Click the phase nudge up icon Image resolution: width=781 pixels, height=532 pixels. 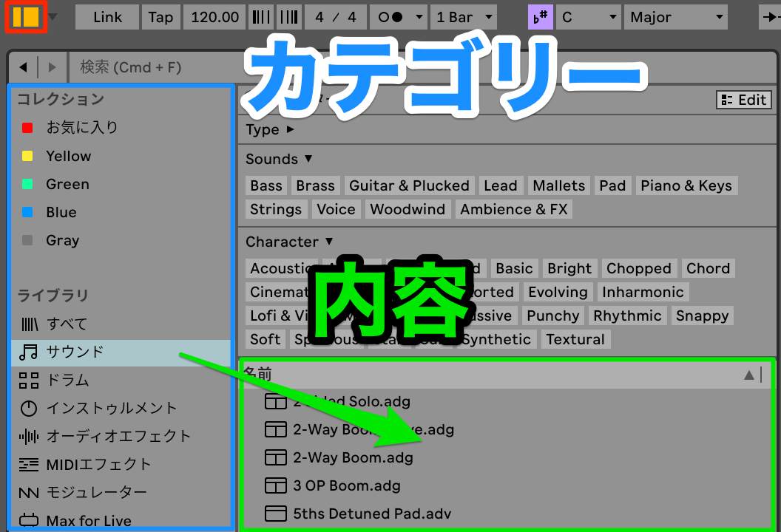click(289, 18)
